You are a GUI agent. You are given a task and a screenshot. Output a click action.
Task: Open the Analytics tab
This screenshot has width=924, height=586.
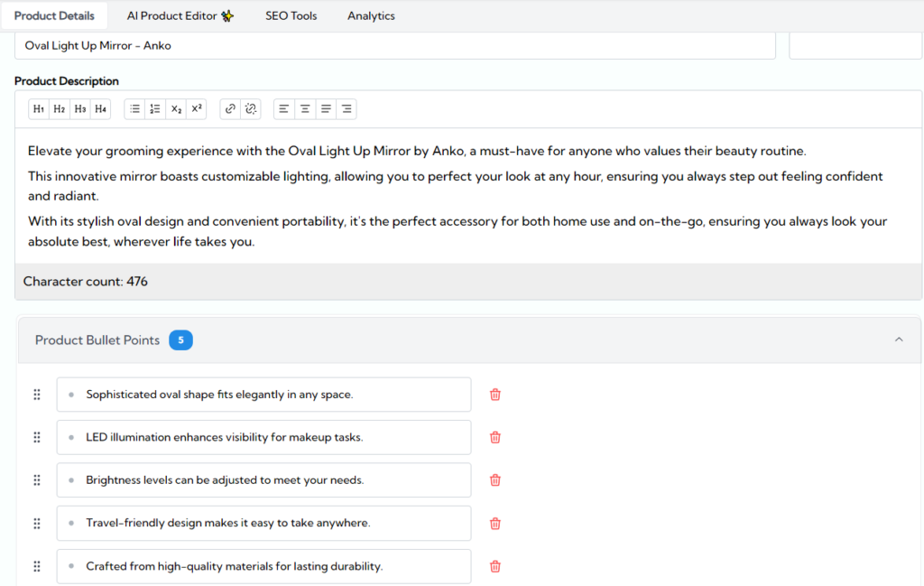371,15
